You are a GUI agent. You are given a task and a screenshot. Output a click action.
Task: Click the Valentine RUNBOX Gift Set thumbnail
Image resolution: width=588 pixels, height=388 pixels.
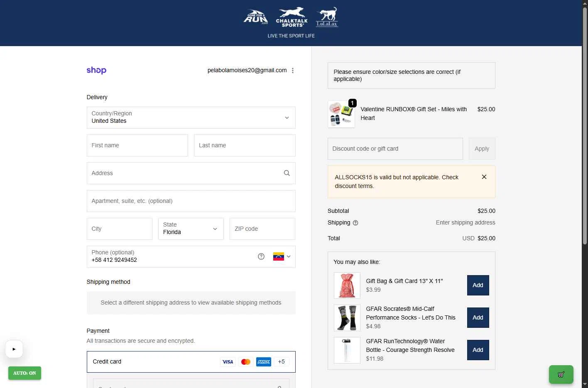(341, 114)
